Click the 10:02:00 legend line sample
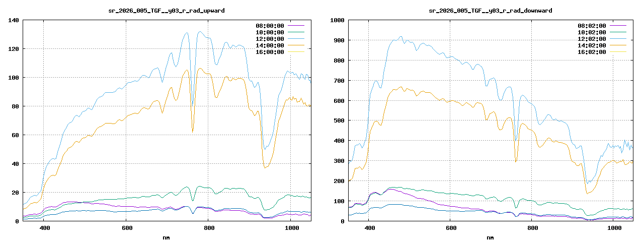This screenshot has height=242, width=644. click(618, 32)
